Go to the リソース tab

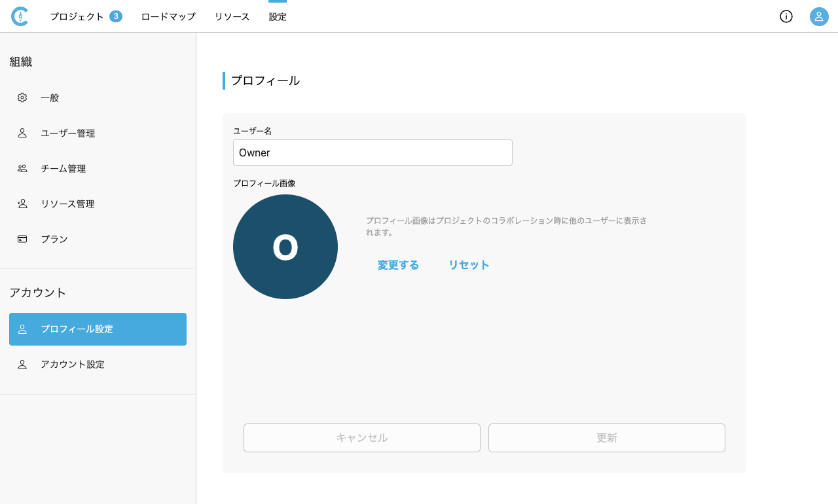click(x=232, y=16)
